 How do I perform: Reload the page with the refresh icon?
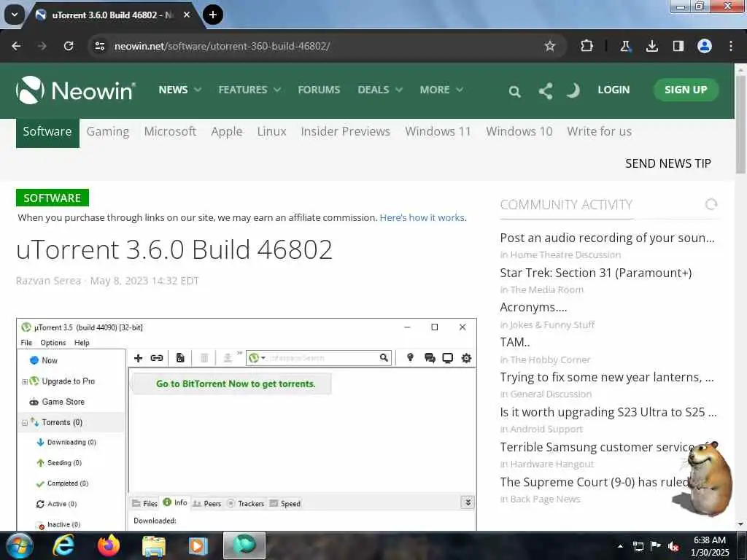click(x=69, y=46)
